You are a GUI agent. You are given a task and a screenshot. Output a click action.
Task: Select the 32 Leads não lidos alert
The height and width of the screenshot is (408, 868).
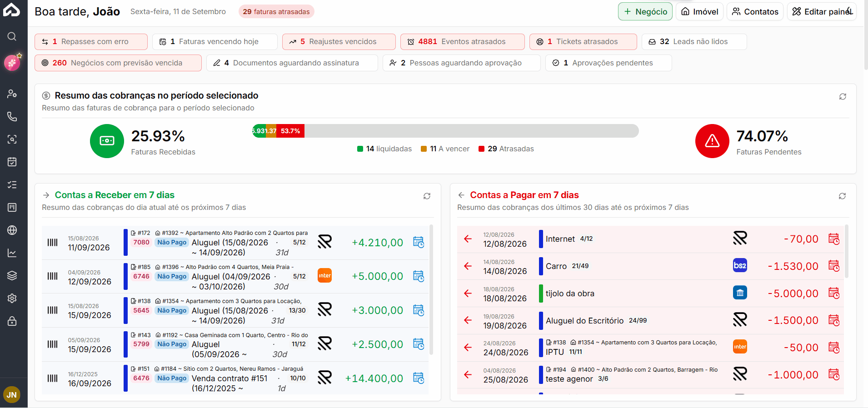(694, 41)
